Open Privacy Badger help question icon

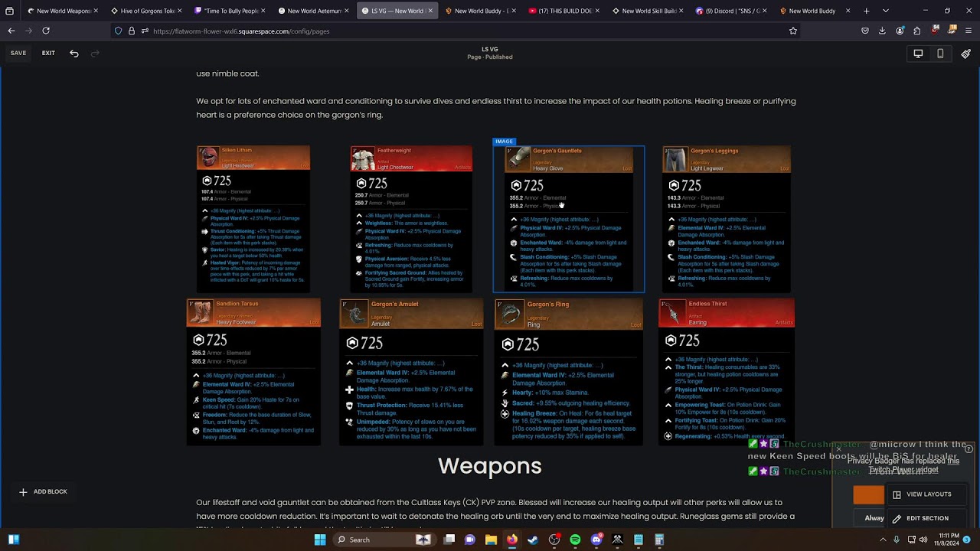point(969,449)
